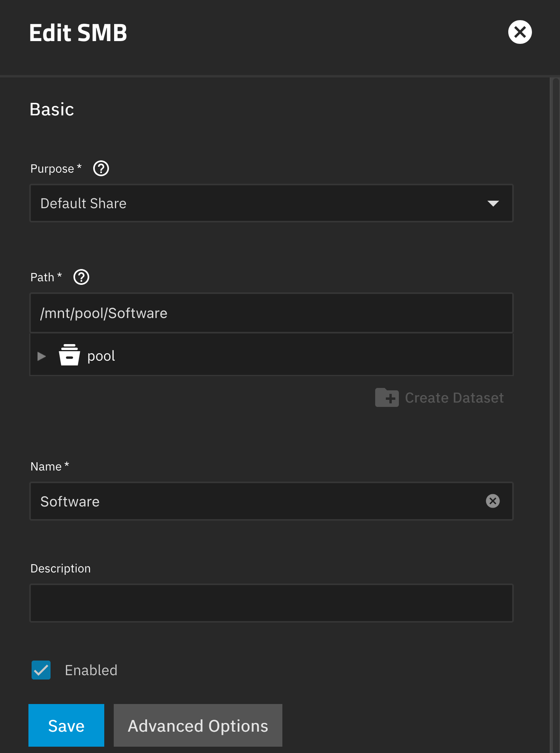Image resolution: width=560 pixels, height=753 pixels.
Task: Click the Enabled checkbox label text
Action: tap(91, 670)
